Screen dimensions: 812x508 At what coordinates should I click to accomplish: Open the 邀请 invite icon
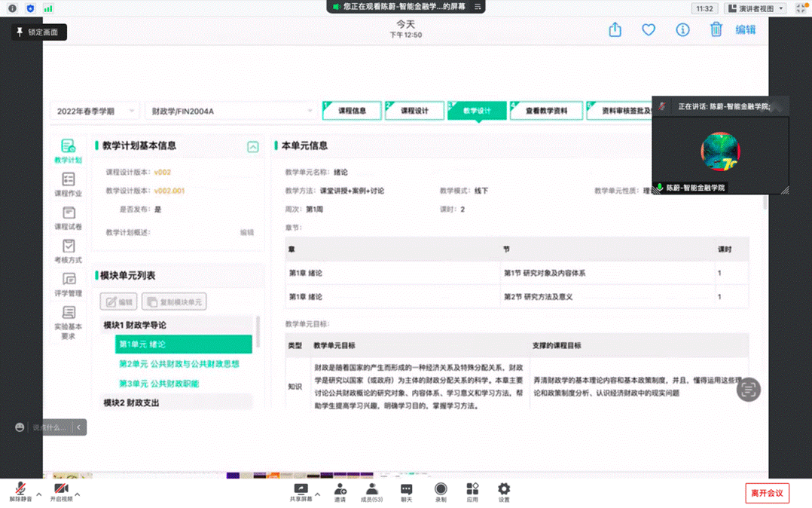[x=340, y=491]
